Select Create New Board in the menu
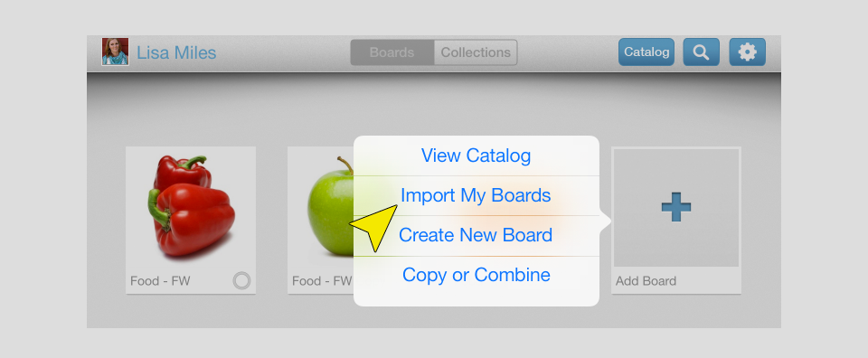 476,235
